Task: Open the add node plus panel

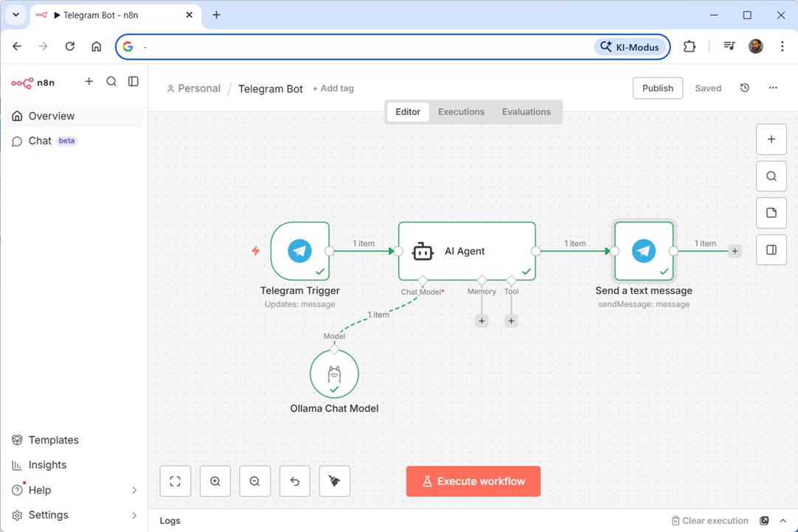Action: [771, 139]
